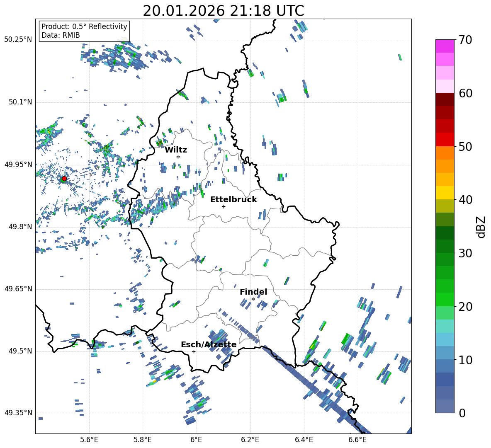Click the 6°E longitude label
The width and height of the screenshot is (491, 448).
(196, 440)
